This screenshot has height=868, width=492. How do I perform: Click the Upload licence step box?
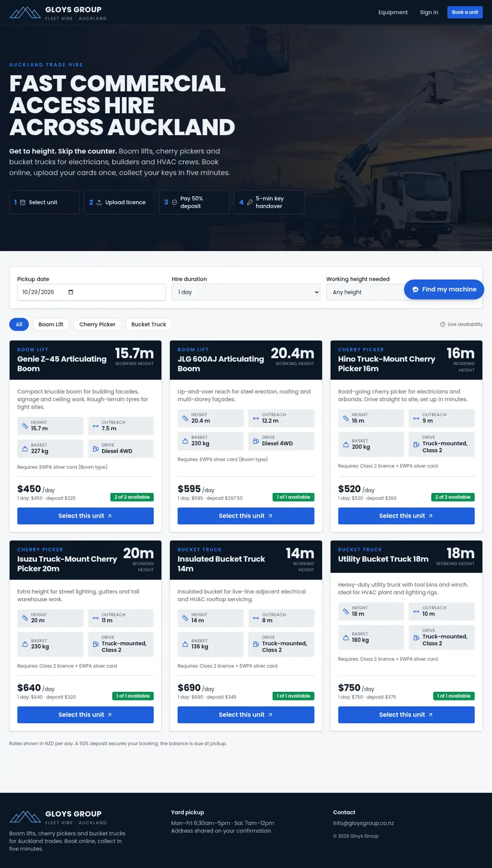point(119,202)
